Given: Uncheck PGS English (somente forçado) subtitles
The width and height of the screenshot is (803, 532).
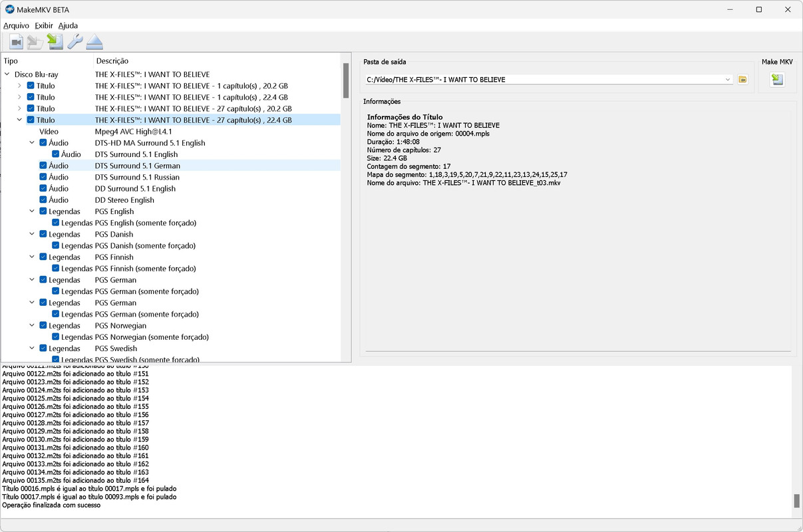Looking at the screenshot, I should pyautogui.click(x=55, y=223).
